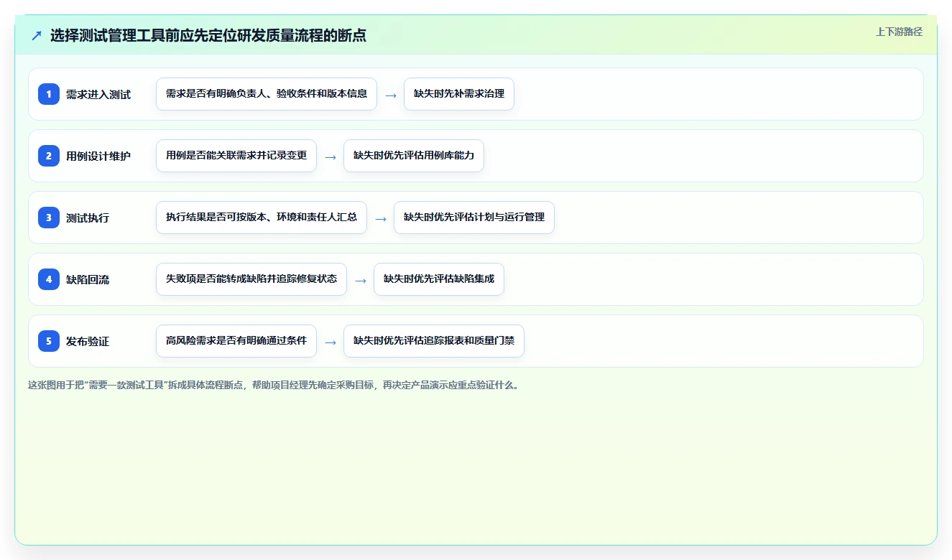Select the 测试执行 step label
This screenshot has height=560, width=952.
tap(88, 218)
